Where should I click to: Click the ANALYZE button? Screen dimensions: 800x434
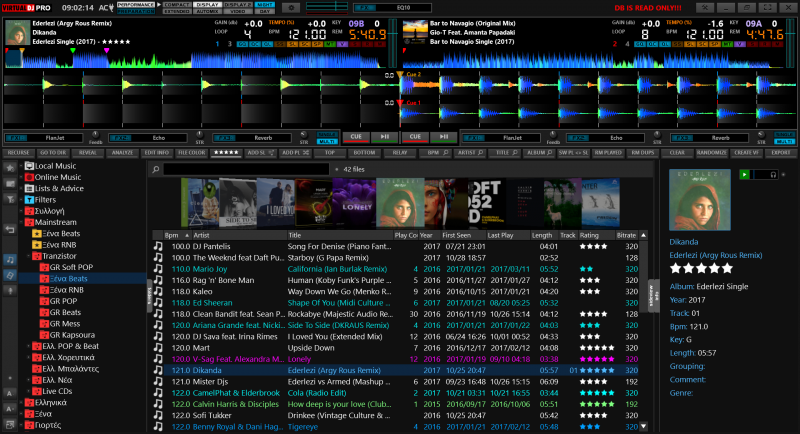coord(122,152)
